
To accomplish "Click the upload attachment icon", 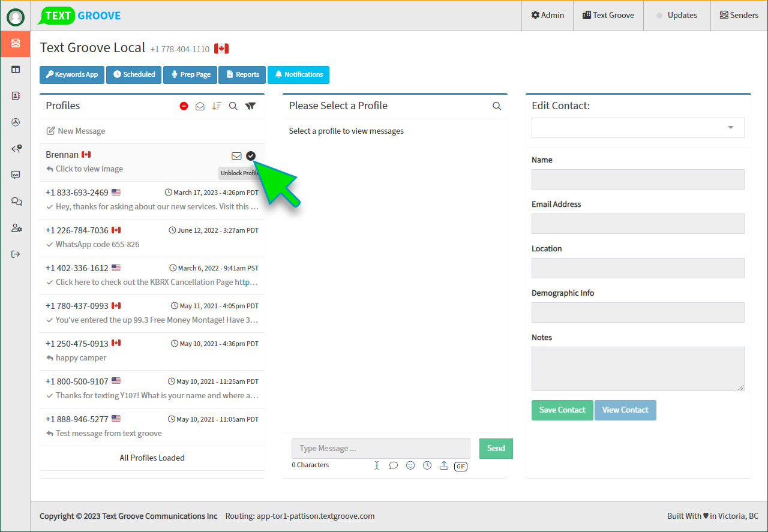I will (444, 465).
